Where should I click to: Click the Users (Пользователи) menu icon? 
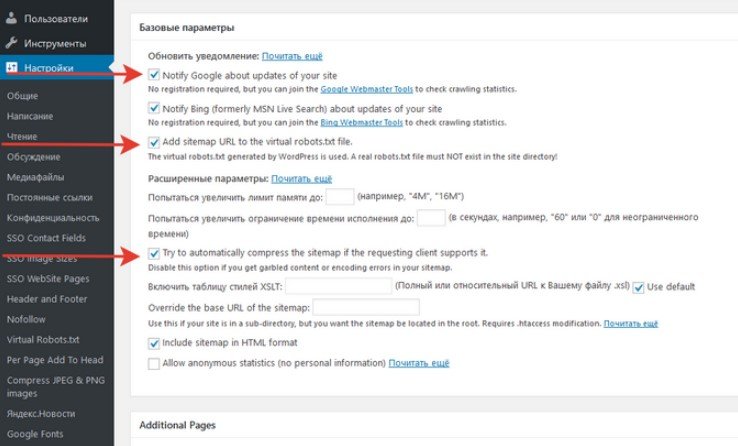12,19
